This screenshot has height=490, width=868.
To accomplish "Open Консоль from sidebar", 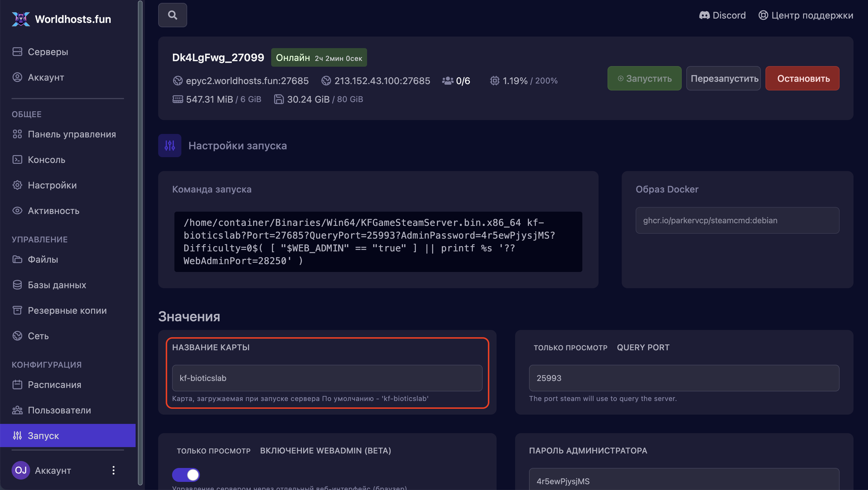I will (46, 160).
